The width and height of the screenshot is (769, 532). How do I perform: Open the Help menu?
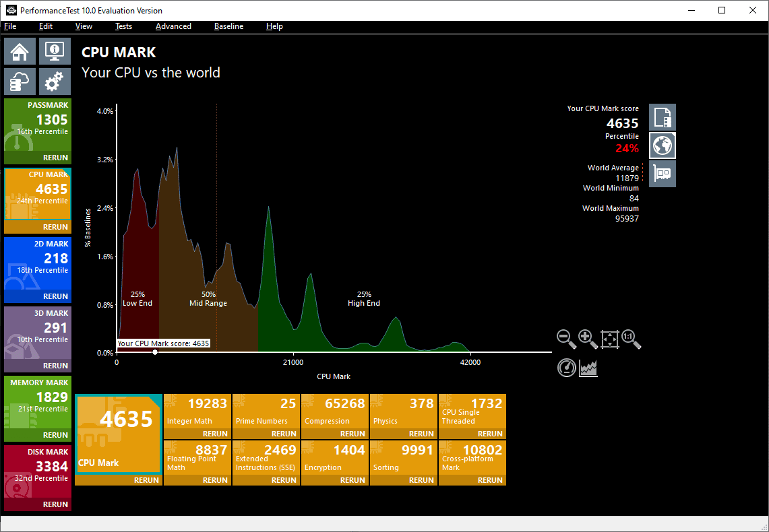coord(275,26)
